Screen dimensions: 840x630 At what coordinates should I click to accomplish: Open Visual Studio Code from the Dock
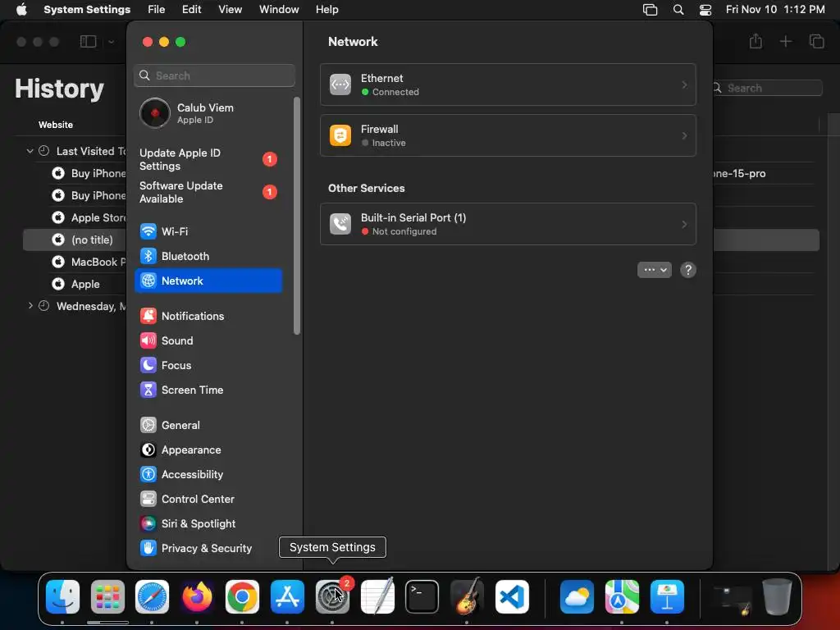(512, 597)
